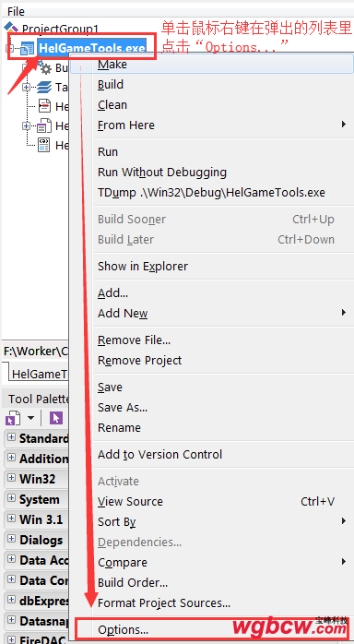The width and height of the screenshot is (354, 644).
Task: Expand the Target Platforms tree node
Action: 26,87
